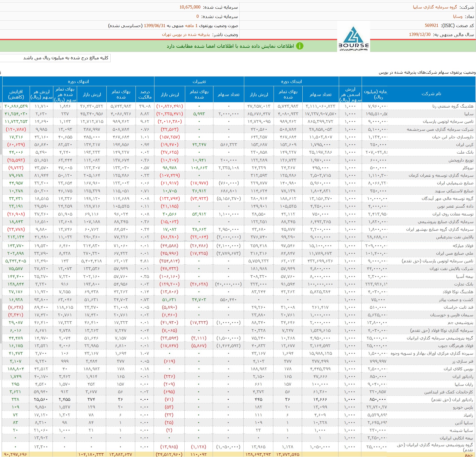Select row سیمان فارس و خوزستان
Image resolution: width=476 pixels, height=457 pixels.
[239, 315]
